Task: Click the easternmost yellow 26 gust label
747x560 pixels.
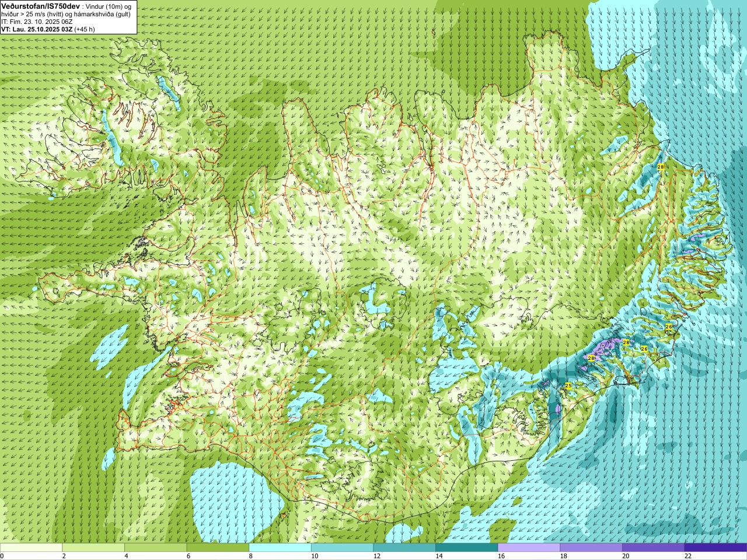Action: point(669,327)
